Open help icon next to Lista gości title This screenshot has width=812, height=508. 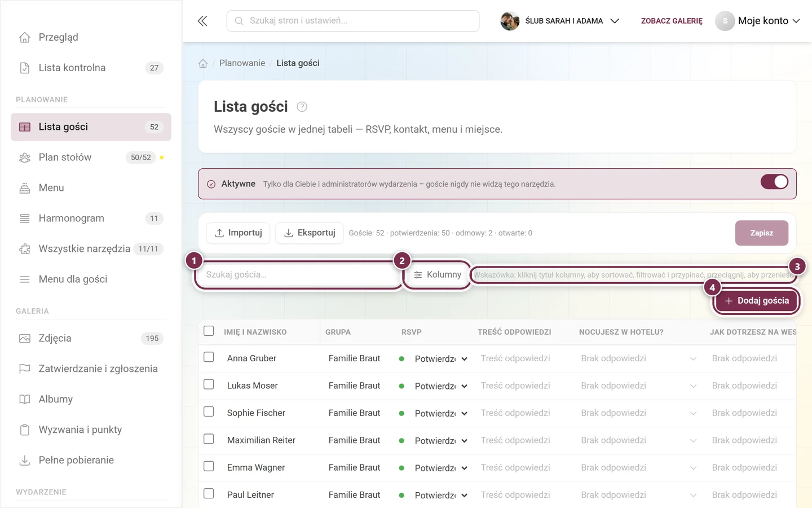click(302, 107)
